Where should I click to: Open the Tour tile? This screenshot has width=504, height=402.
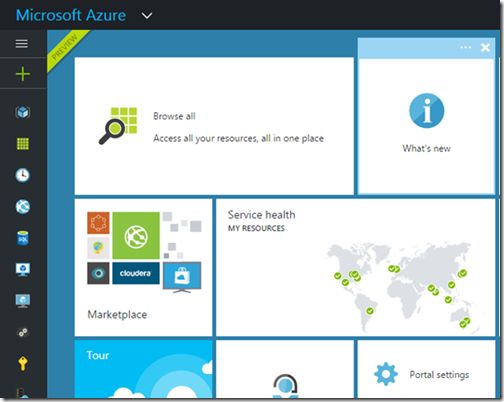[x=143, y=369]
